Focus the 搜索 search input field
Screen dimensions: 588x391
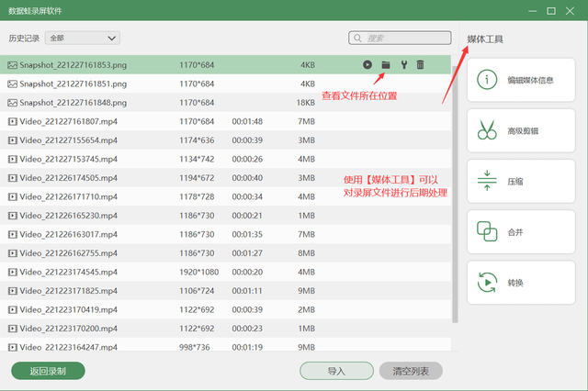400,39
